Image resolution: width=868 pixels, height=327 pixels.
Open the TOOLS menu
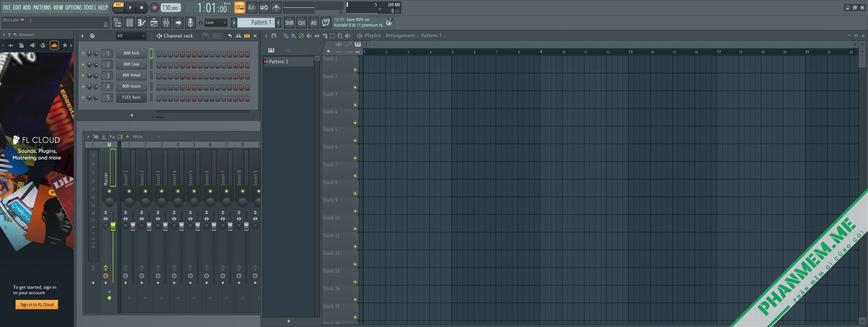pos(90,7)
